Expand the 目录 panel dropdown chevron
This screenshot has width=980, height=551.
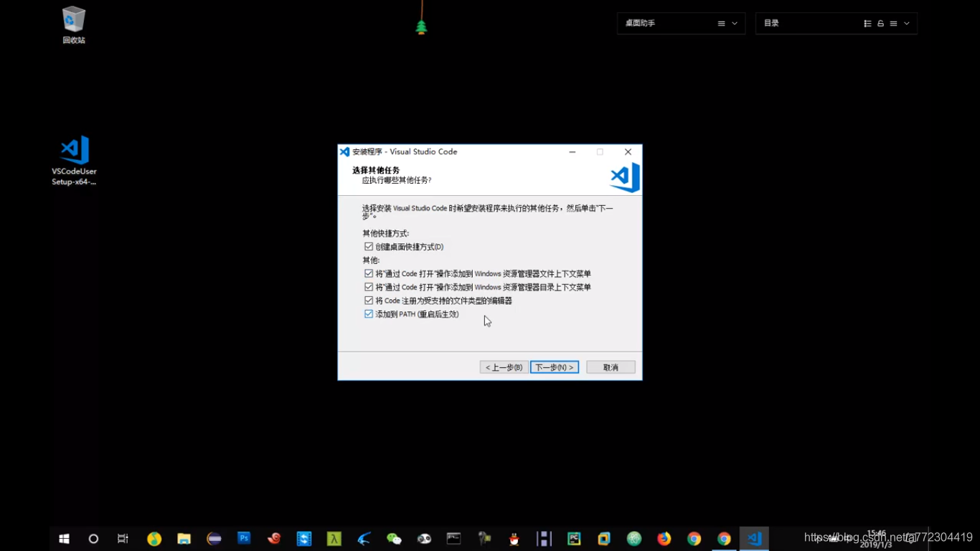[x=907, y=24]
